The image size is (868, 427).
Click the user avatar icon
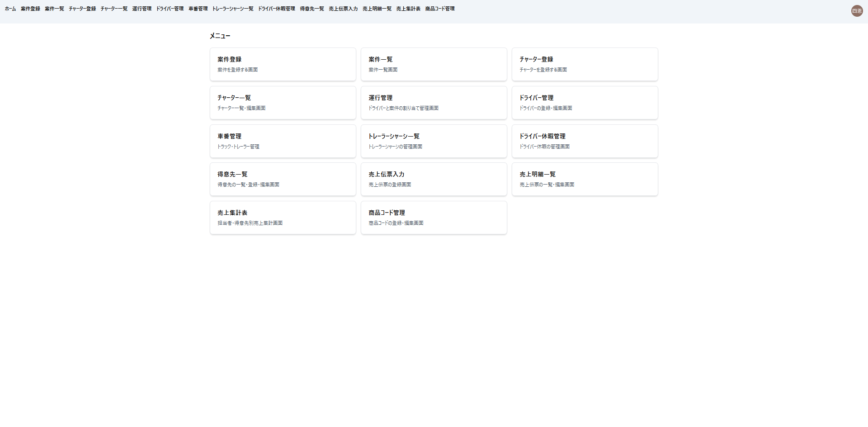tap(857, 11)
